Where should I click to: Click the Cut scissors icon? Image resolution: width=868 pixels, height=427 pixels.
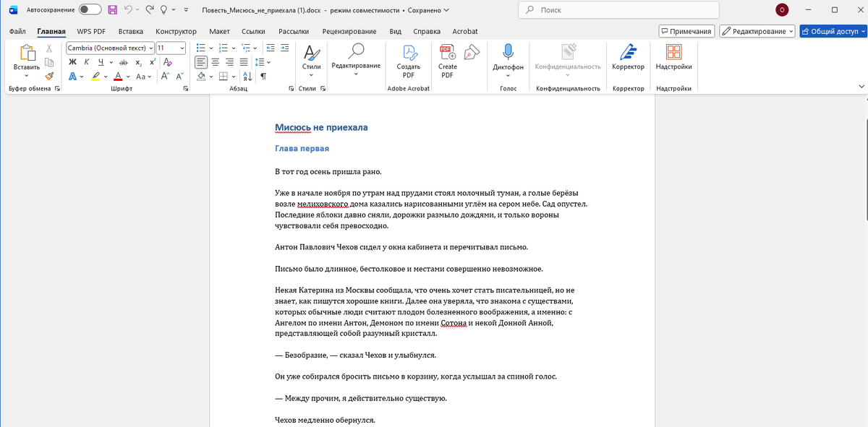49,48
